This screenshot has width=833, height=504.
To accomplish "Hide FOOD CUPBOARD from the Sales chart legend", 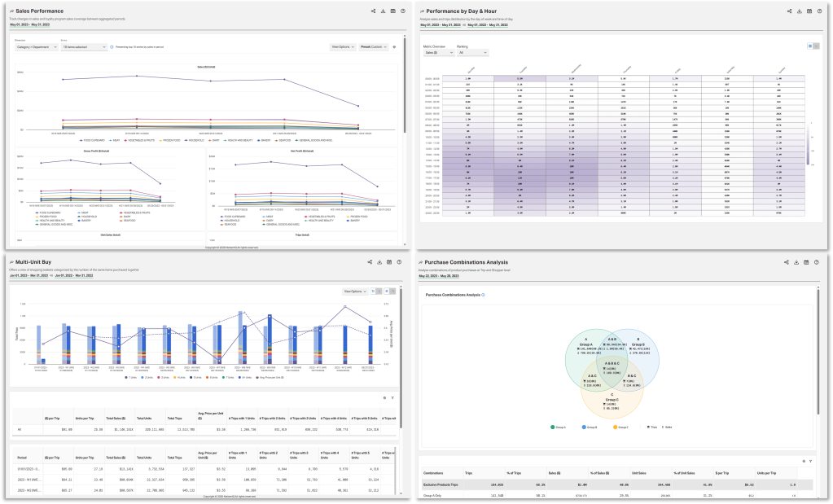I will pyautogui.click(x=92, y=140).
